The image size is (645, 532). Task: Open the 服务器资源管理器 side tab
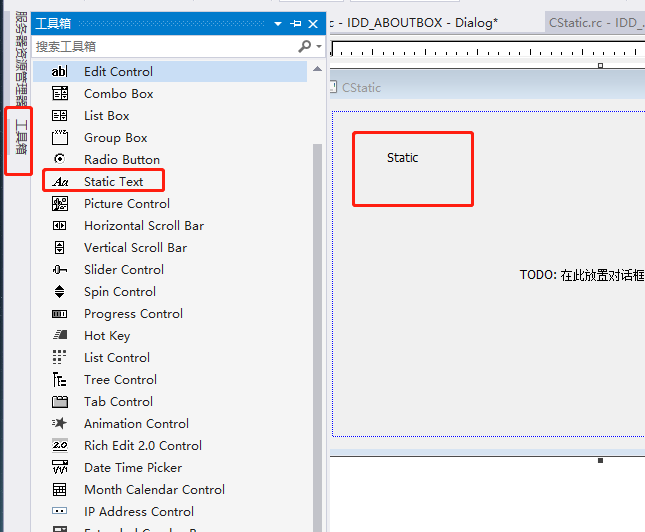21,58
